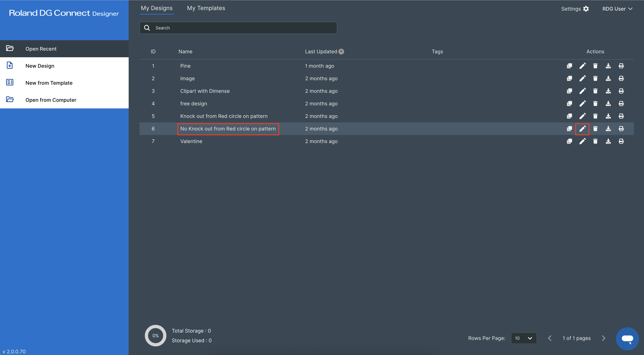Sort by ID column header
Viewport: 644px width, 355px height.
tap(153, 52)
